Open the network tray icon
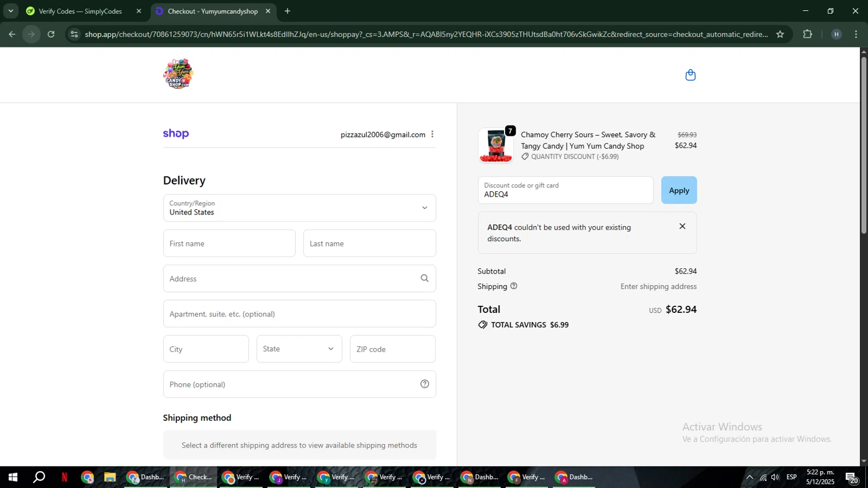The width and height of the screenshot is (868, 488). point(763,477)
